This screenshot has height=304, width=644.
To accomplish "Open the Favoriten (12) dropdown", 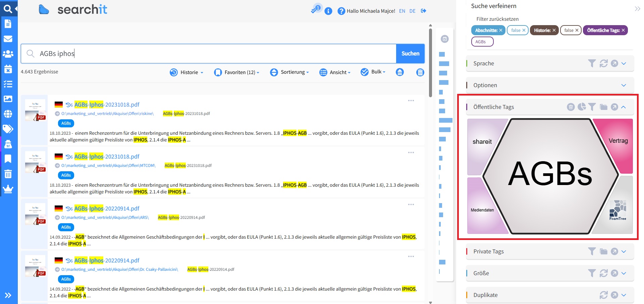I will point(236,72).
